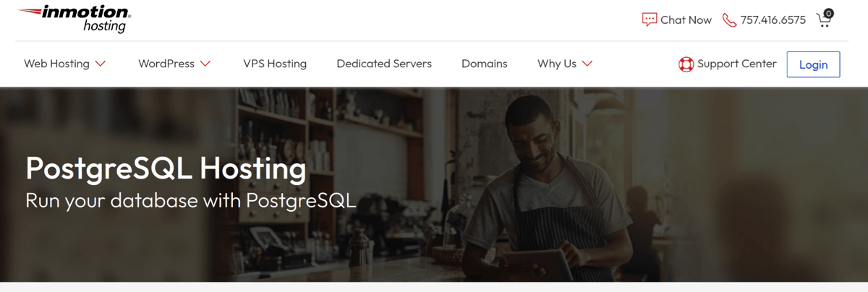Call the 757.416.6575 phone number link
Viewport: 868px width, 292px height.
coord(773,20)
